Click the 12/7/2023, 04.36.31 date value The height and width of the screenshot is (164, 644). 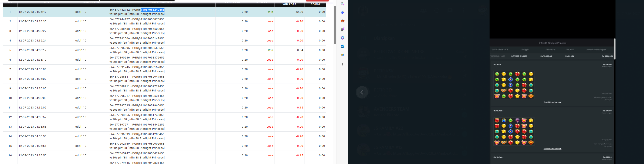pyautogui.click(x=519, y=56)
